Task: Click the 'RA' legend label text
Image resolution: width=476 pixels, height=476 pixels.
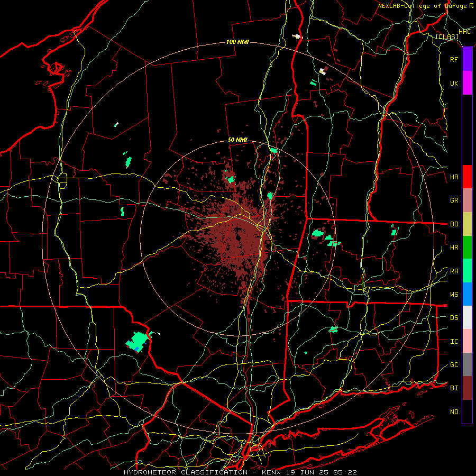Action: point(454,271)
